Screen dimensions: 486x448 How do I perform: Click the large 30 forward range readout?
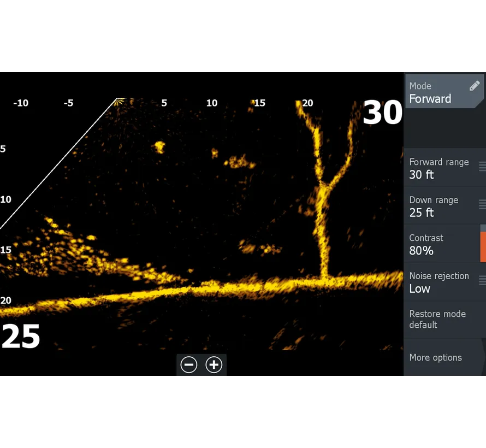[x=382, y=112]
